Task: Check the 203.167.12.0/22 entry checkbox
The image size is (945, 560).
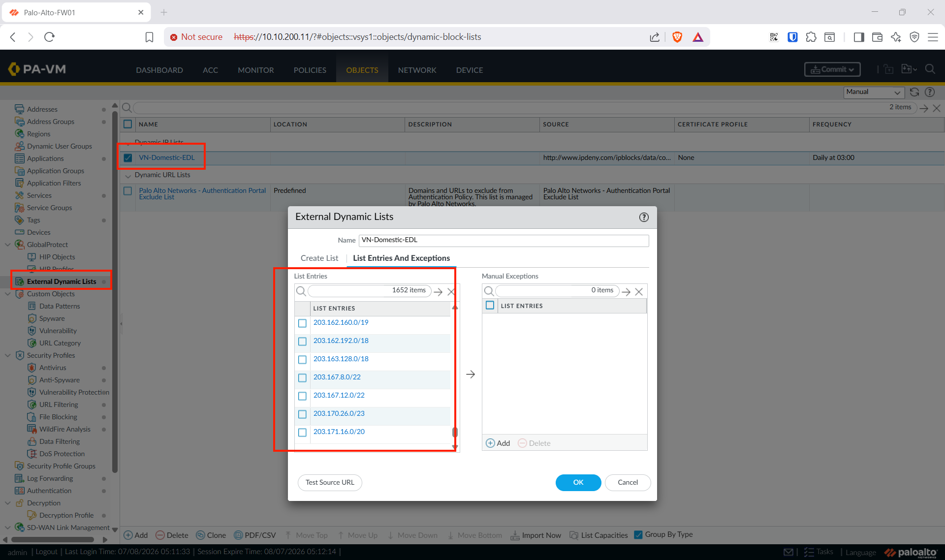Action: [x=302, y=396]
